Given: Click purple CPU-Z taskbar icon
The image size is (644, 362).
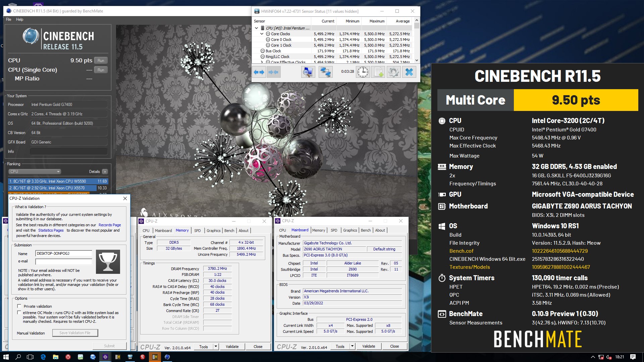Looking at the screenshot, I should [105, 357].
